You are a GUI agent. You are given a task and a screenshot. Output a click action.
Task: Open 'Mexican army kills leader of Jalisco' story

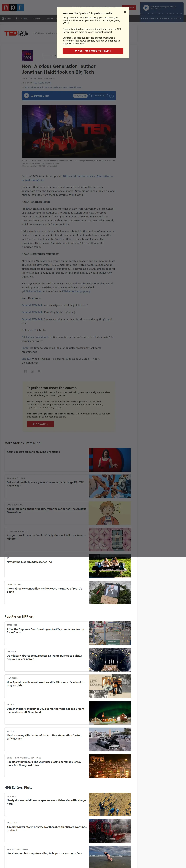(x=44, y=737)
